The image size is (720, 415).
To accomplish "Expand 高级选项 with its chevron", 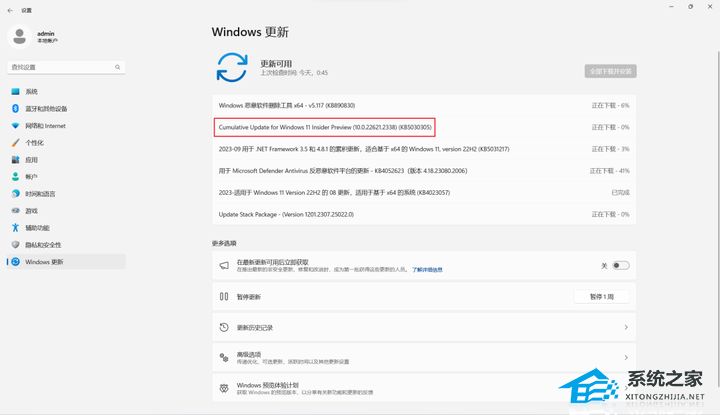I will pos(626,357).
